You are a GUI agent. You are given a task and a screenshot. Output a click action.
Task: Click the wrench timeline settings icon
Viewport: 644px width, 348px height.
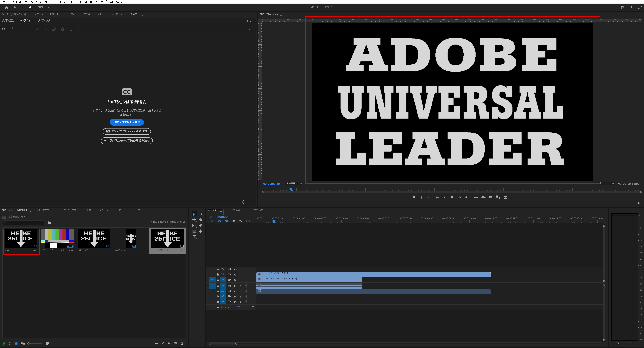[241, 221]
